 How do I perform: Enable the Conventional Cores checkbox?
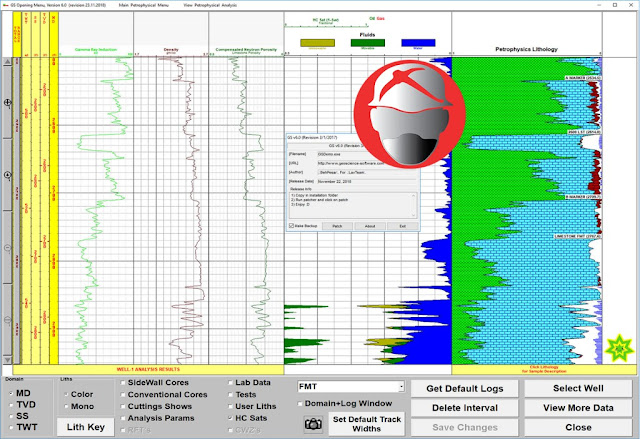tap(123, 395)
